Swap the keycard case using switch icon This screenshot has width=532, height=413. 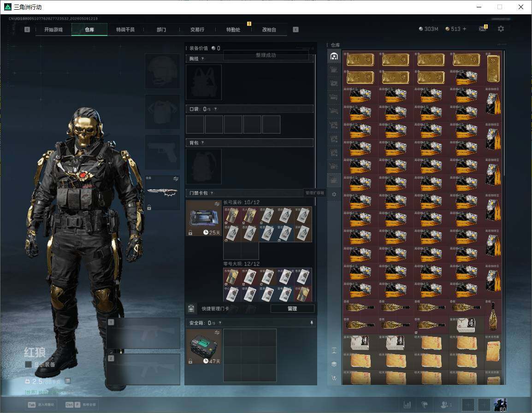point(217,204)
